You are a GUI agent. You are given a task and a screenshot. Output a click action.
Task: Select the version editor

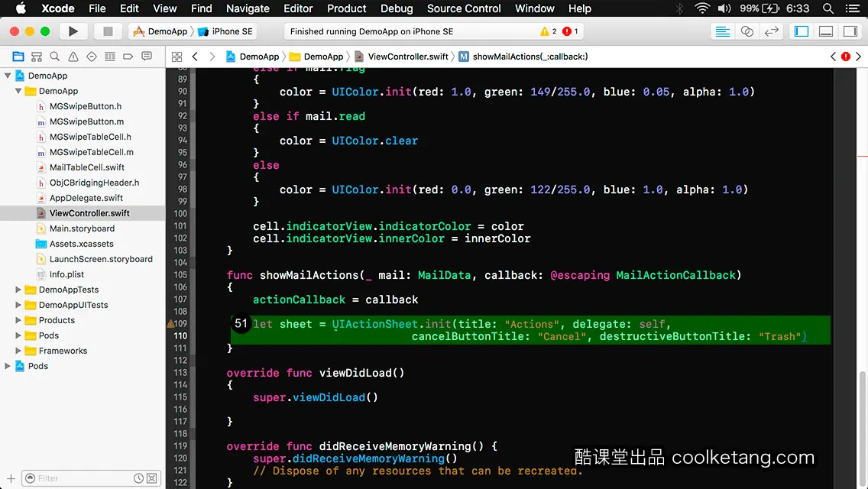point(771,31)
